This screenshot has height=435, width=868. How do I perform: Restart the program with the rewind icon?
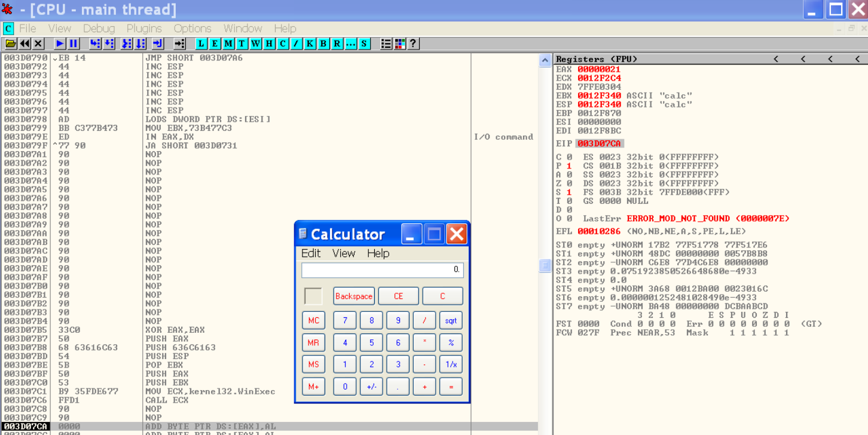coord(25,44)
